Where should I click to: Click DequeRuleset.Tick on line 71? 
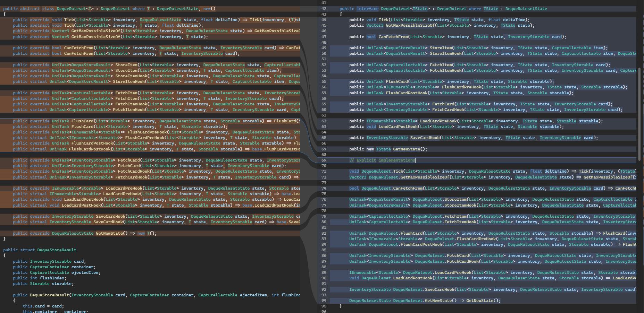382,171
